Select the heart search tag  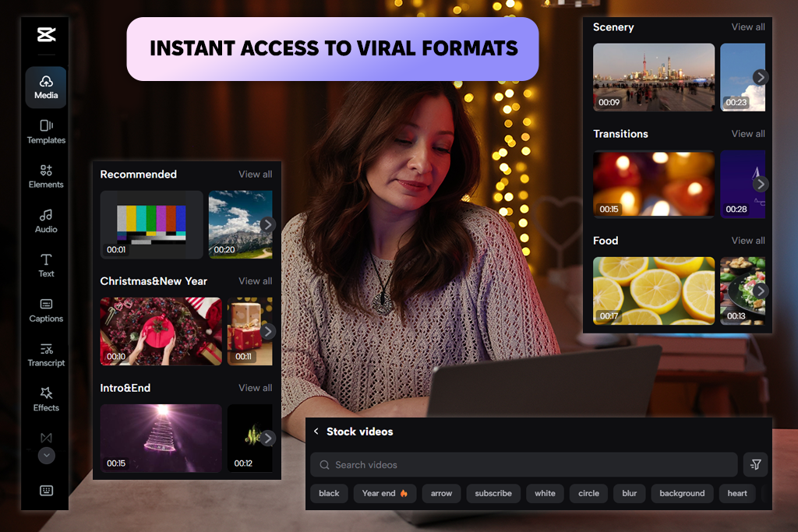[737, 493]
